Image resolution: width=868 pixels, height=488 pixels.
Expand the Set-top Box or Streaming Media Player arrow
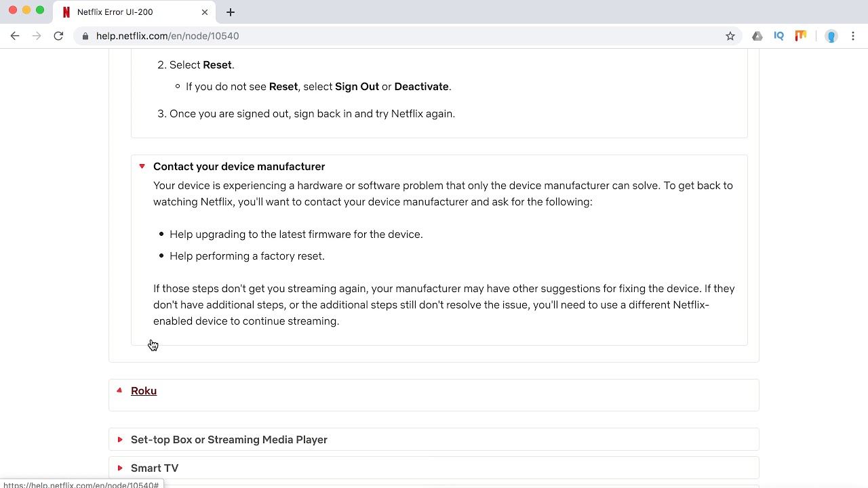click(x=120, y=440)
